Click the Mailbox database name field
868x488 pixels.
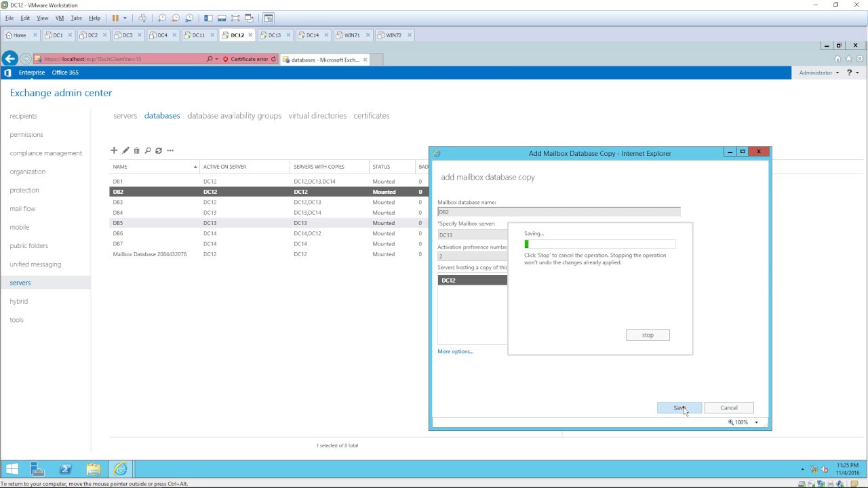pos(559,212)
